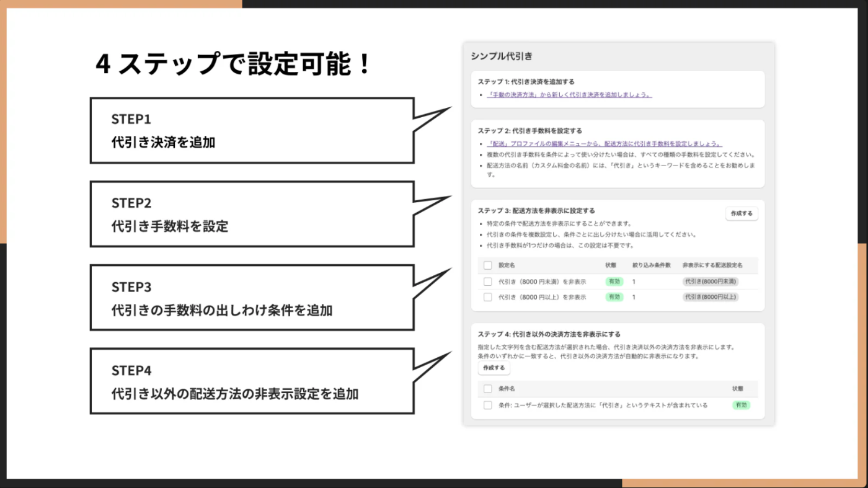Click heading ステップ 2: 代引き手数料を設定する
Image resolution: width=868 pixels, height=488 pixels.
click(x=530, y=131)
